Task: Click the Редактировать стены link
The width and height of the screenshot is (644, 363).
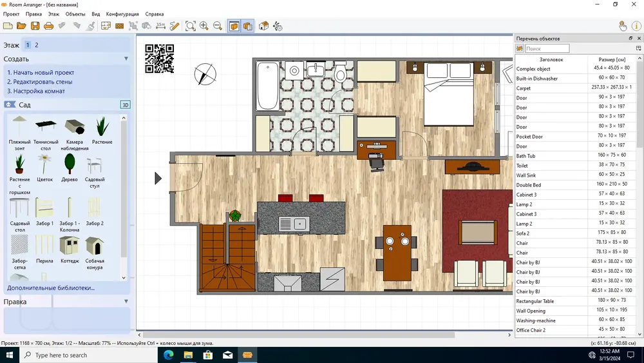Action: tap(40, 82)
